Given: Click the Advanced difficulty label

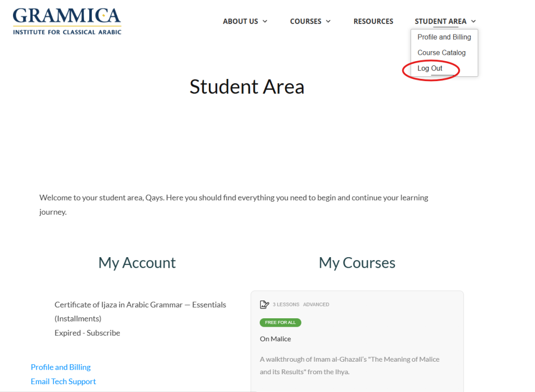Looking at the screenshot, I should pyautogui.click(x=316, y=305).
